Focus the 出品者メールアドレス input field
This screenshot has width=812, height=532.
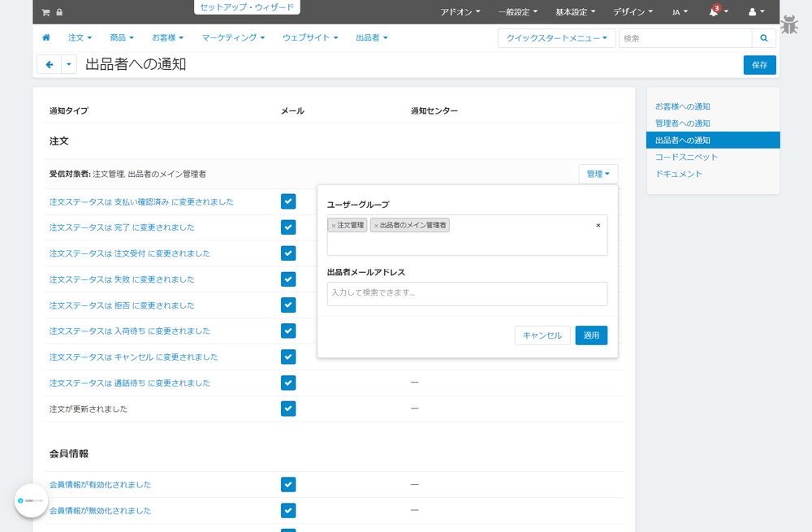tap(467, 294)
